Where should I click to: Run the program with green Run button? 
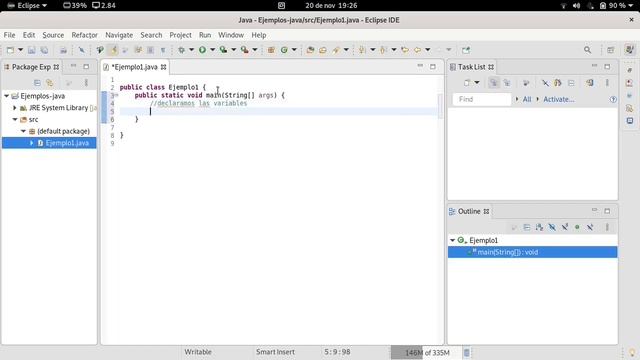(202, 50)
